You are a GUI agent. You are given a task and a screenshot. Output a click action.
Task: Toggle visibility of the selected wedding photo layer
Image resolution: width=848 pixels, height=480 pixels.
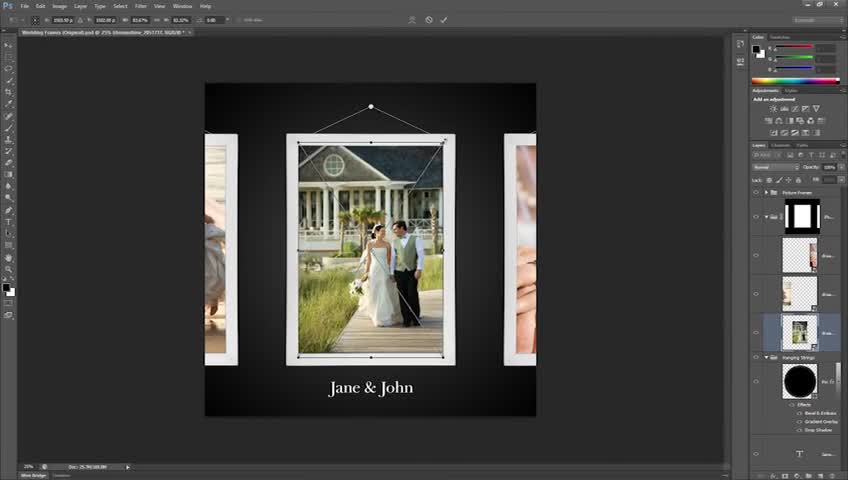[x=756, y=333]
